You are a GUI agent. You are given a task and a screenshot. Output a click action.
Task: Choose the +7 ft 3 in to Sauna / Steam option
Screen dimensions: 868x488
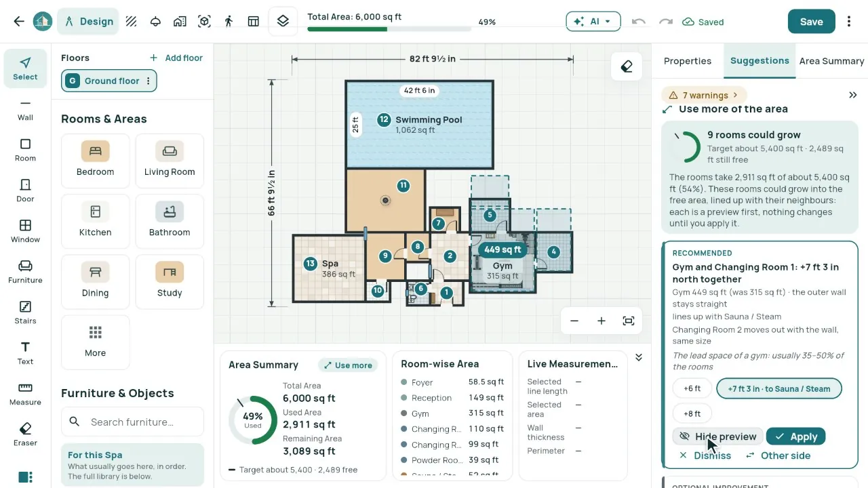[x=778, y=388]
